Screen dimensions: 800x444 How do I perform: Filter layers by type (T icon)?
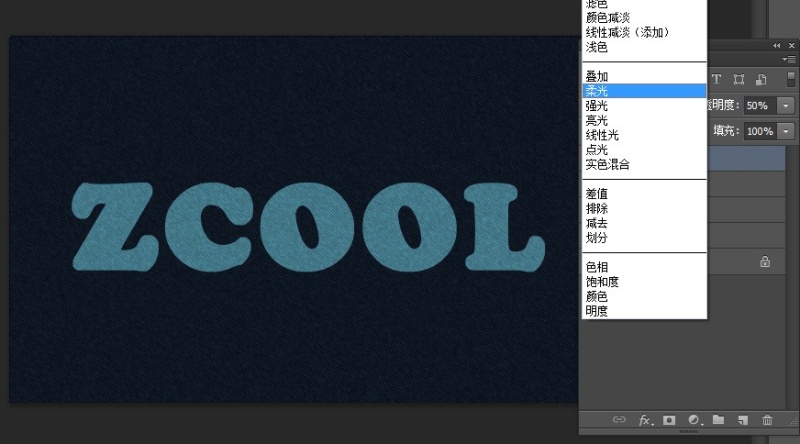716,80
